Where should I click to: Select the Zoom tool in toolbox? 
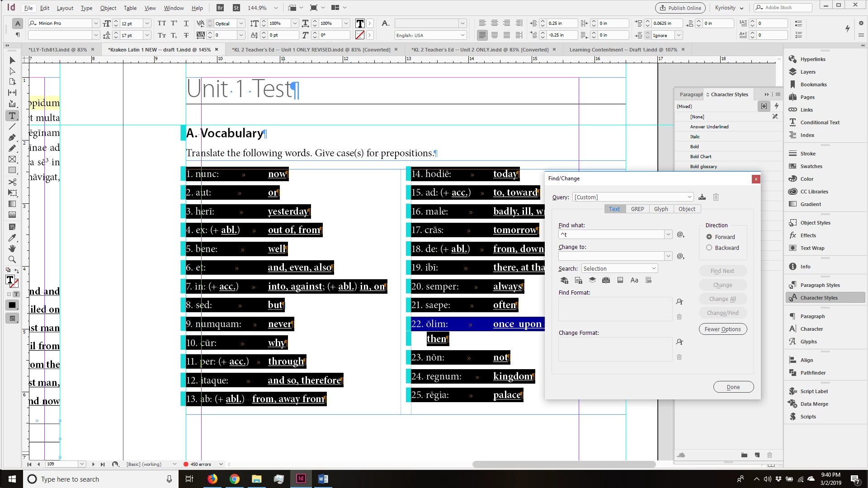tap(12, 259)
